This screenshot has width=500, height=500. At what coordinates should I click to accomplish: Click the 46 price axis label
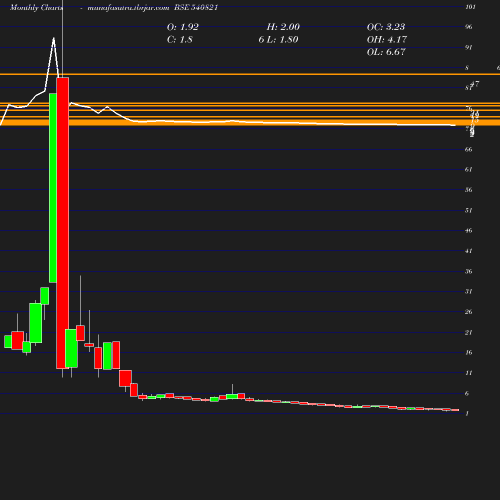click(469, 231)
